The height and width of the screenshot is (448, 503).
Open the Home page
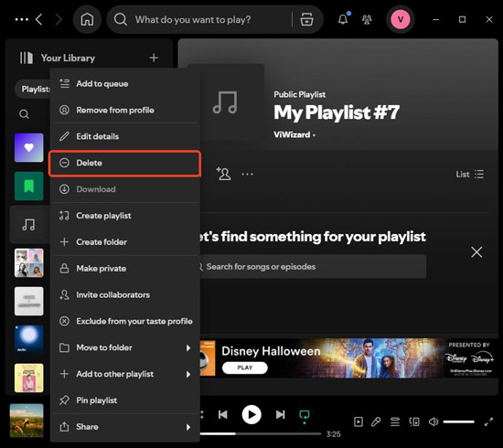87,19
